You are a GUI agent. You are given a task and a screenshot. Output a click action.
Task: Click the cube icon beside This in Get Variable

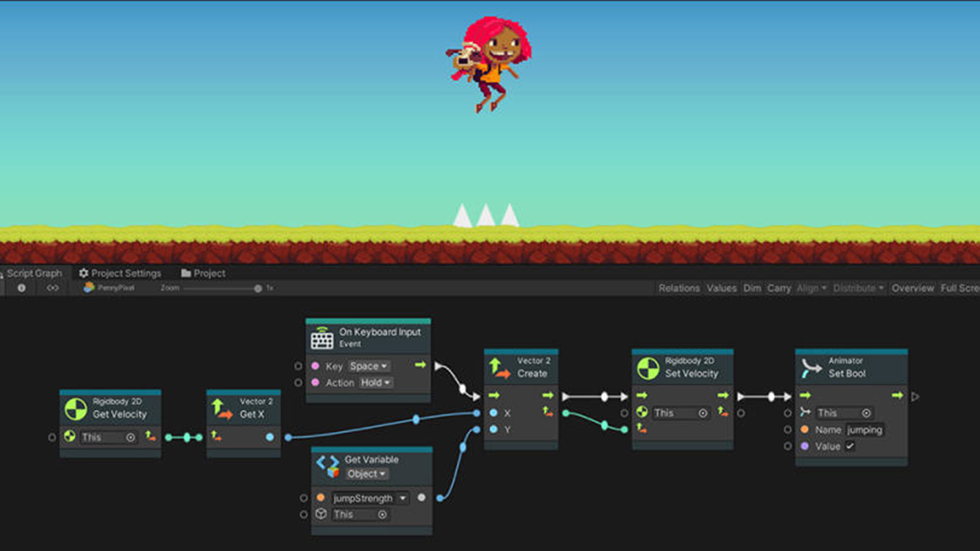(x=321, y=514)
